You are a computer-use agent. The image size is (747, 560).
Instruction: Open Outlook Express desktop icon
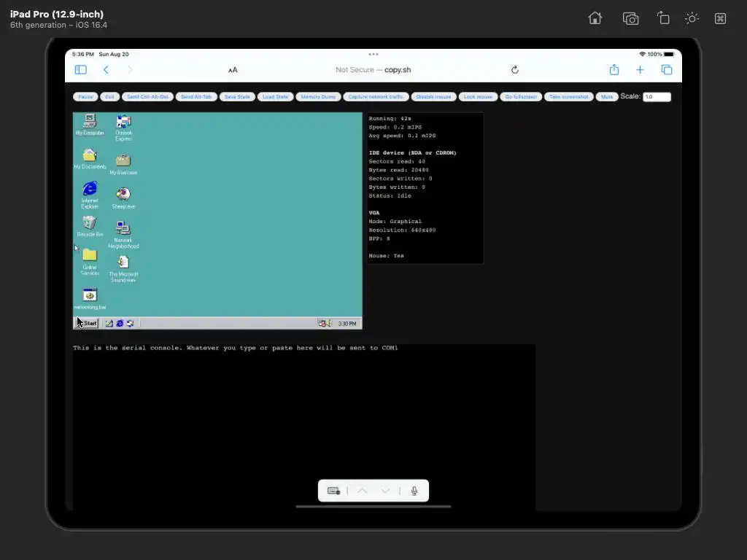click(x=123, y=127)
